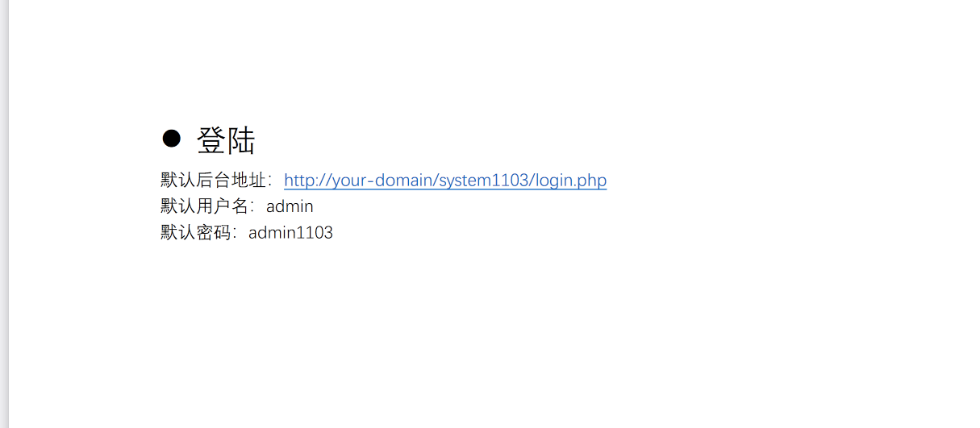Click the 默认 characters starting the address line
The image size is (980, 428).
click(178, 180)
